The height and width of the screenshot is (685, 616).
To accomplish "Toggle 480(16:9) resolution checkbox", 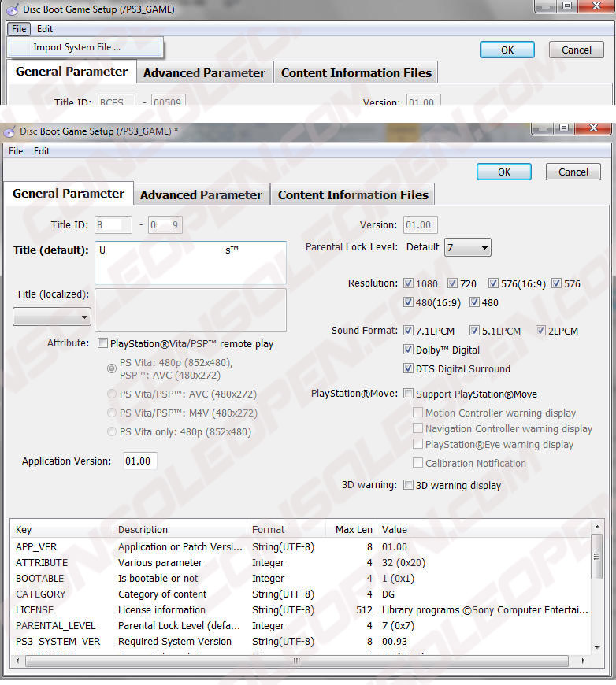I will [408, 302].
